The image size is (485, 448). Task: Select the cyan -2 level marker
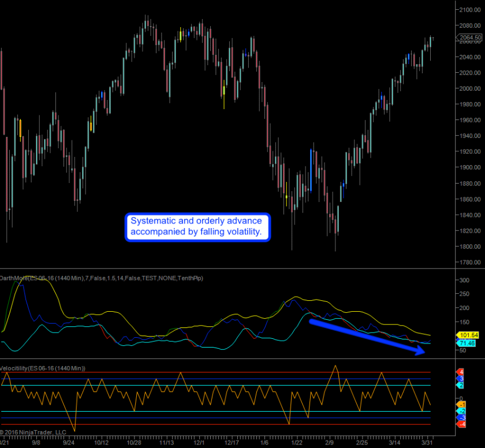point(460,411)
